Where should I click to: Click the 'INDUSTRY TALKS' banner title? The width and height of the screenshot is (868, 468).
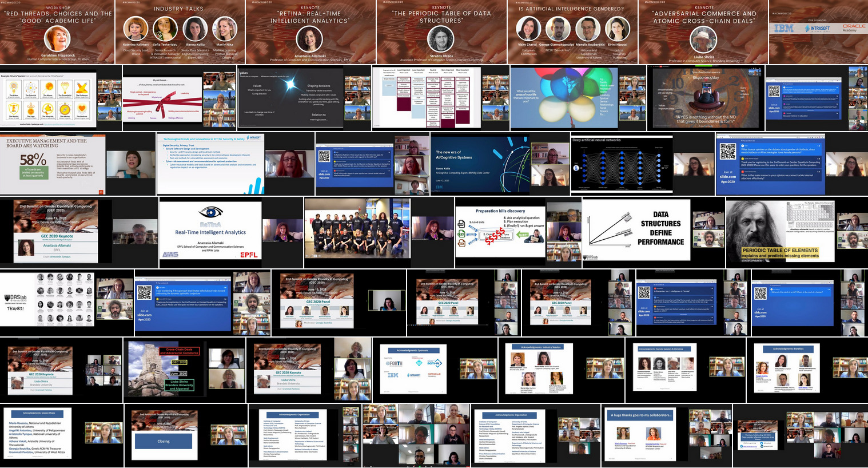(x=179, y=9)
